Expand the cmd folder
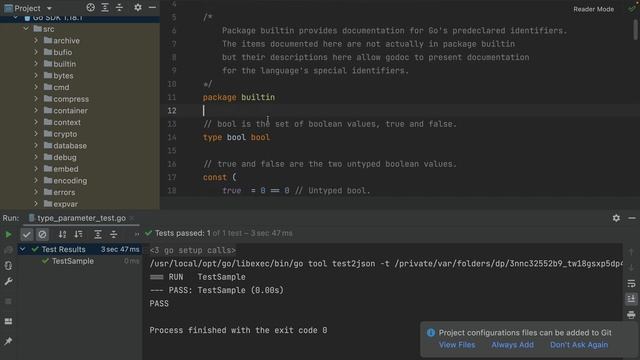Image resolution: width=640 pixels, height=360 pixels. click(36, 87)
